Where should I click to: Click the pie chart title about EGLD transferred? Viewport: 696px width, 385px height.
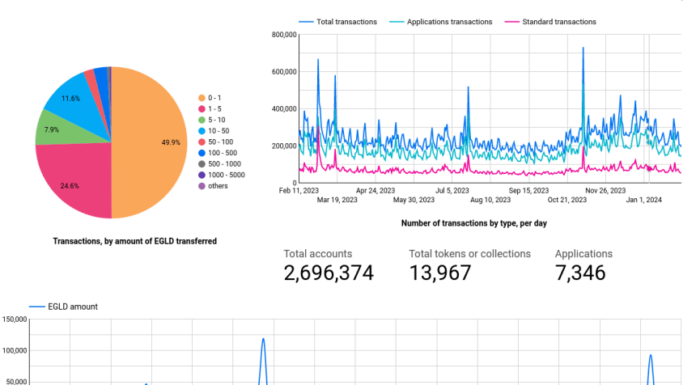tap(135, 241)
